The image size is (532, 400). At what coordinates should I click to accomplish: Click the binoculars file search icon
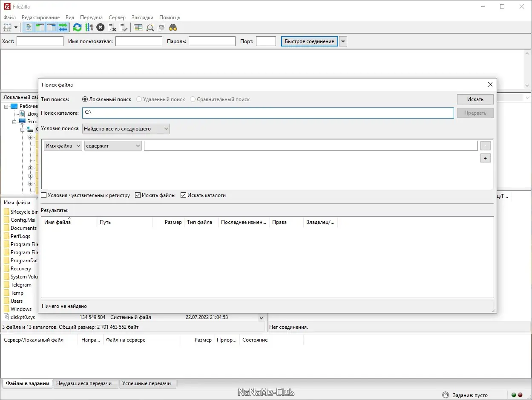coord(173,27)
